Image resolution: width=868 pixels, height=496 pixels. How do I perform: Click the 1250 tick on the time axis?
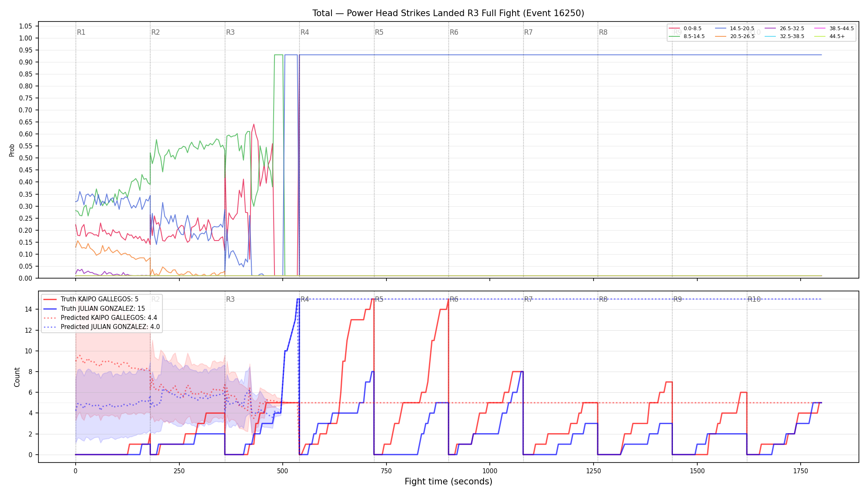tap(594, 471)
